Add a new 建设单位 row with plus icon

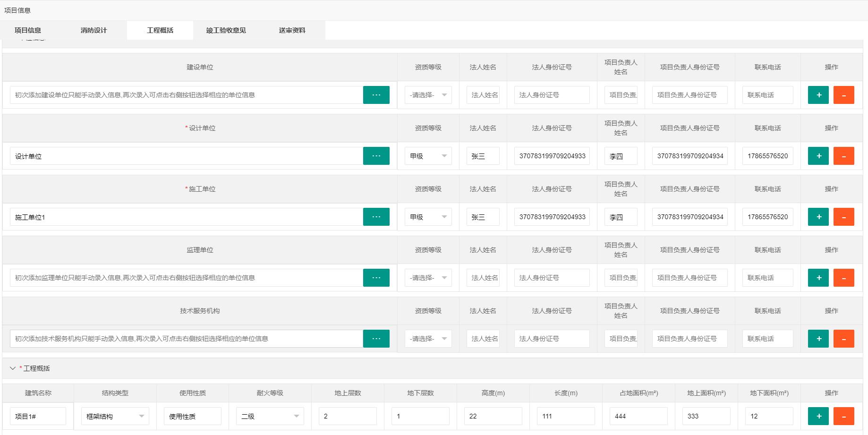(818, 94)
